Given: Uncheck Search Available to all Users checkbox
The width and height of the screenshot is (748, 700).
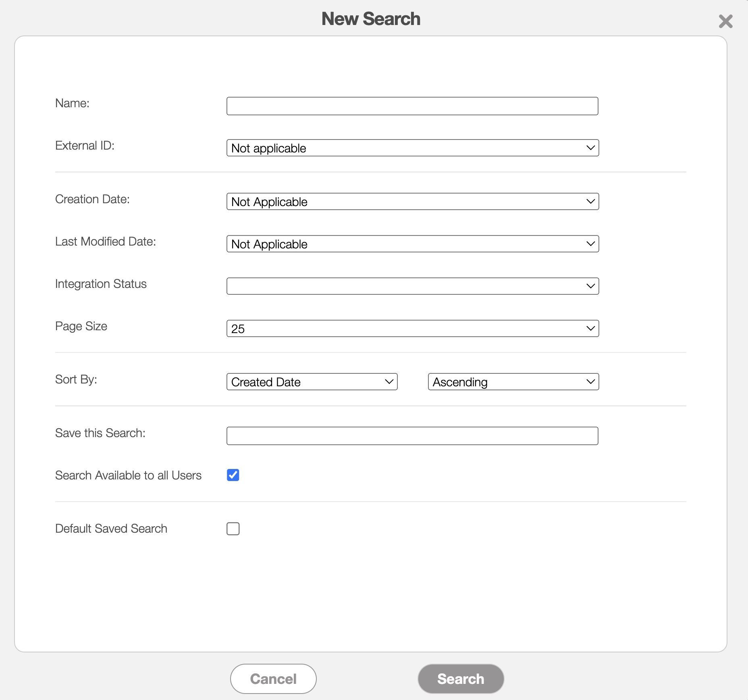Looking at the screenshot, I should point(233,475).
